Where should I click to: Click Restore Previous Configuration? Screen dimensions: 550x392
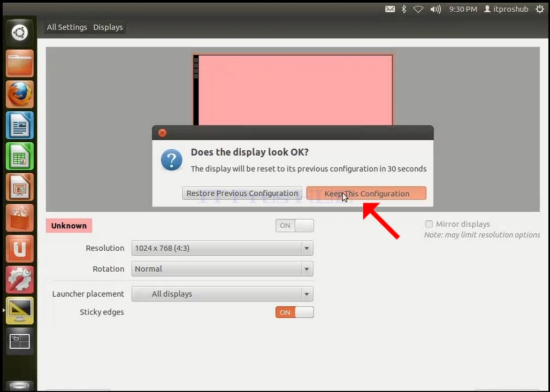[242, 193]
